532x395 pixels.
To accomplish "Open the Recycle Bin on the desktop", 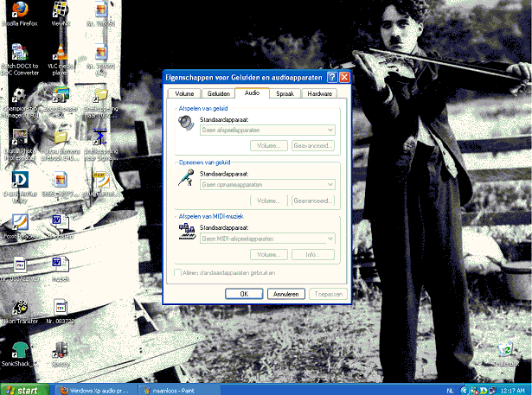I will pos(505,351).
